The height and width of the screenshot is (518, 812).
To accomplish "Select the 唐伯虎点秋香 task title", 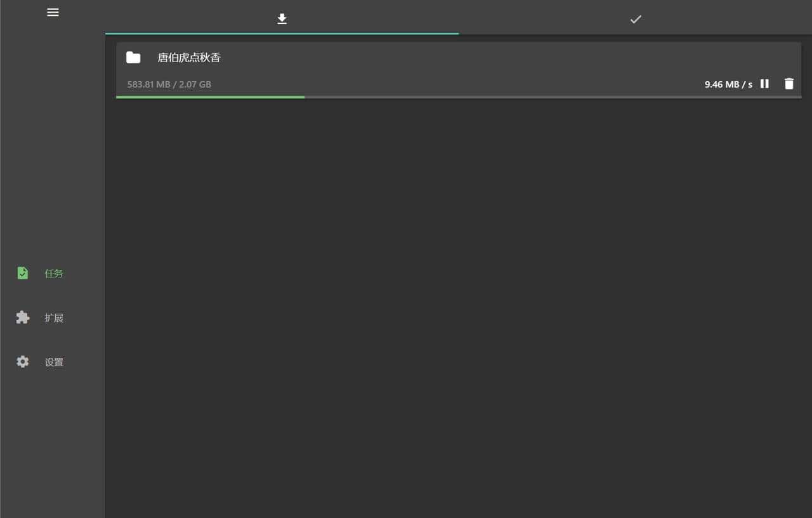I will (x=189, y=58).
